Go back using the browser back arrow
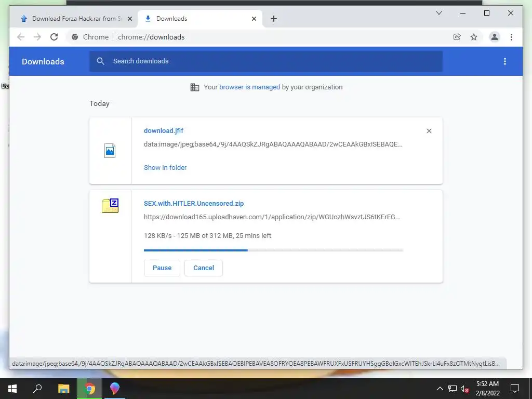The image size is (532, 399). [21, 37]
